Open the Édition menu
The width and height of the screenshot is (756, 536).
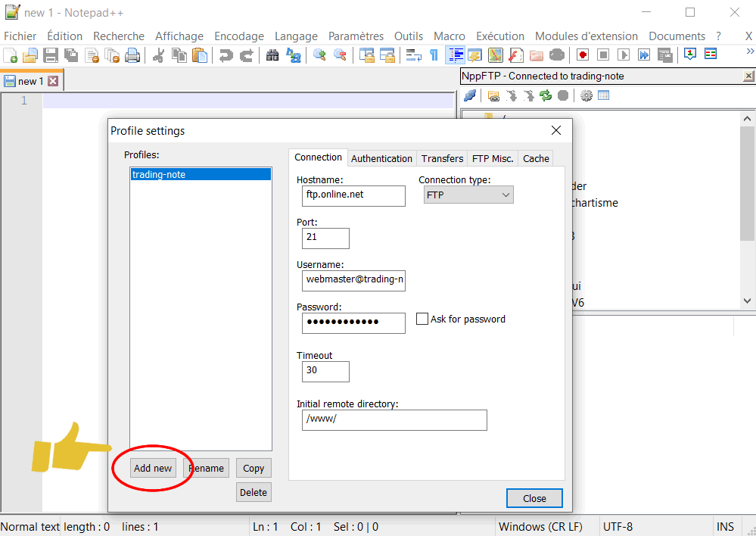pos(64,36)
